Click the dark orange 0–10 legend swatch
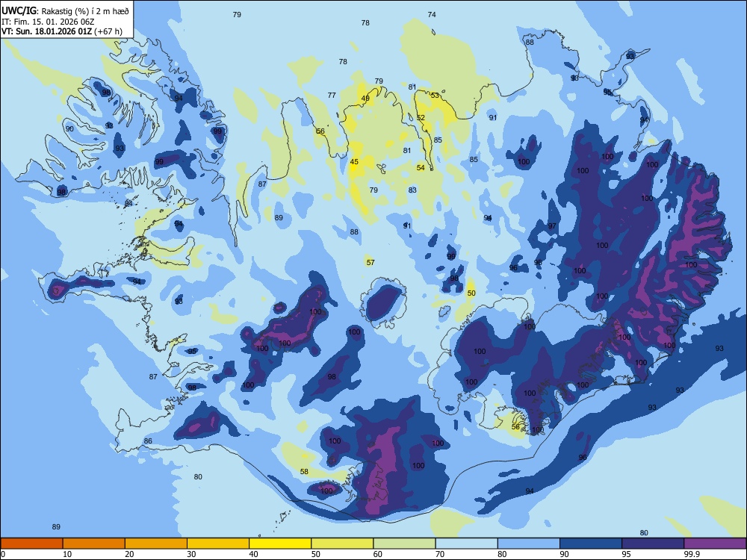The width and height of the screenshot is (747, 560). click(x=31, y=544)
